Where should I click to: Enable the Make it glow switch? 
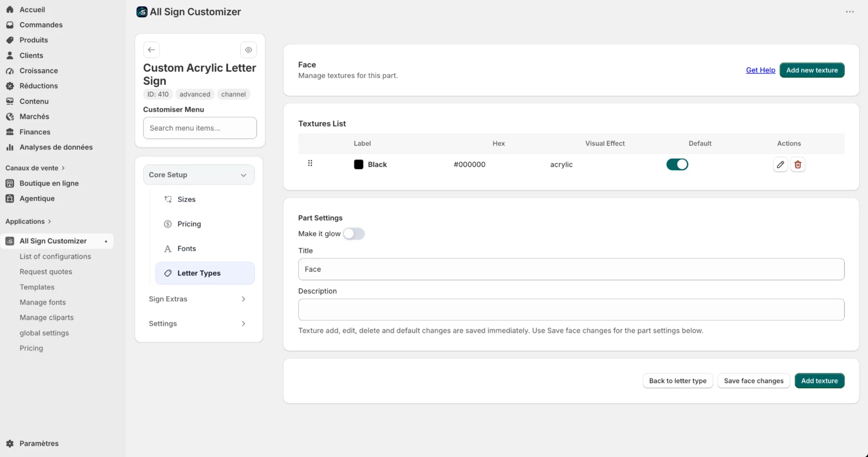(354, 234)
